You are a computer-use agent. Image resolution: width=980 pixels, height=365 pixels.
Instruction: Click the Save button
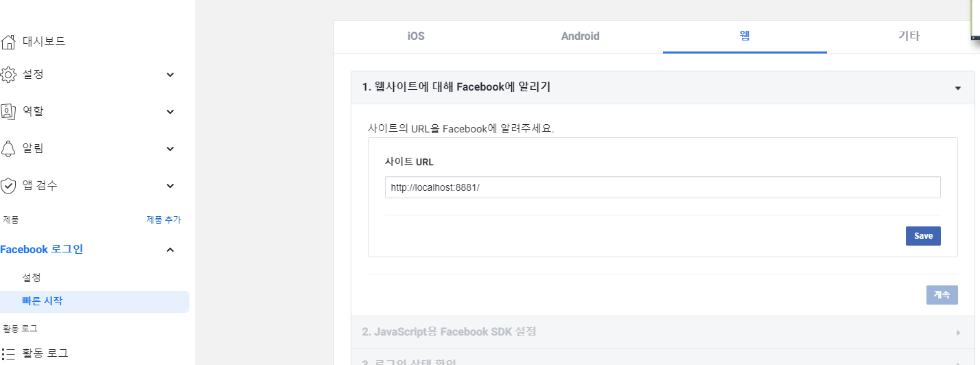923,236
